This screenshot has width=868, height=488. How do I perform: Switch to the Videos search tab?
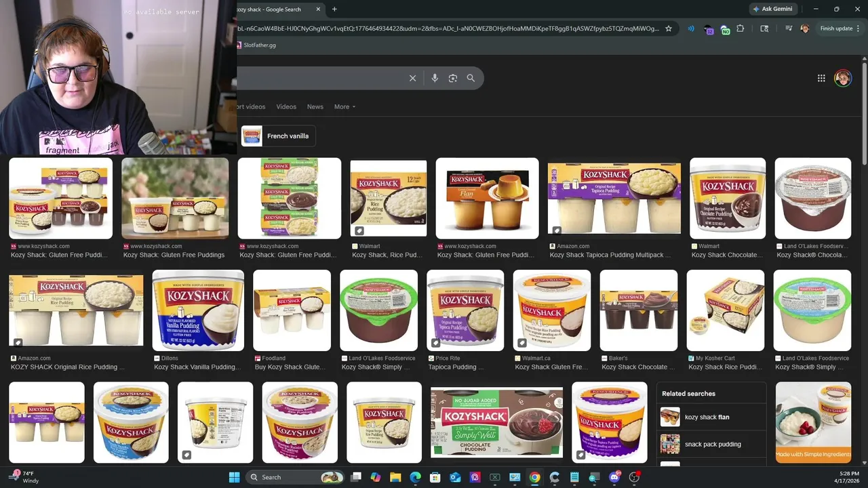pyautogui.click(x=286, y=106)
